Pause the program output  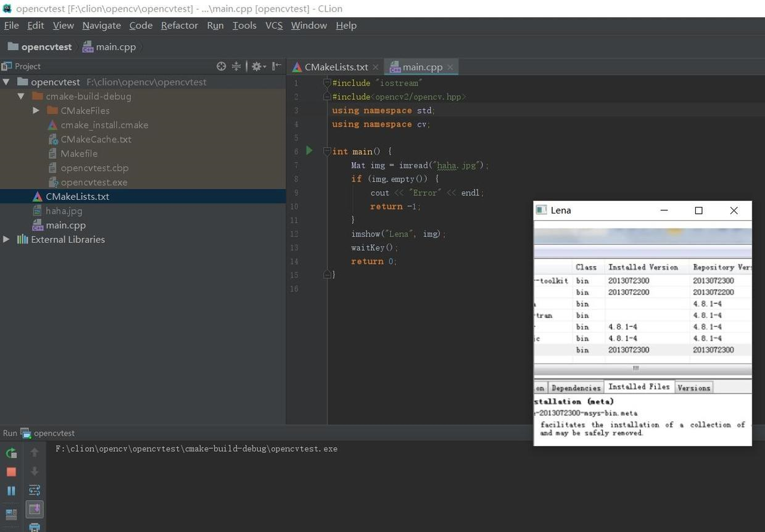coord(11,491)
